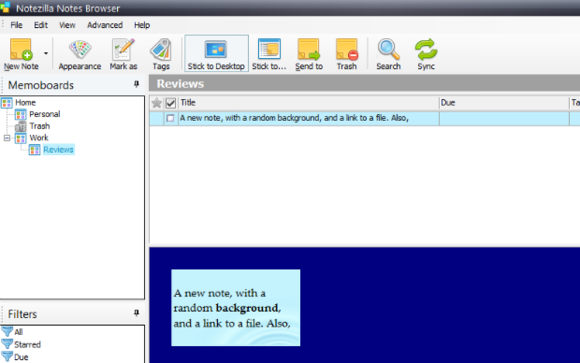Click the light blue note preview thumbnail
This screenshot has height=363, width=580.
click(x=236, y=308)
